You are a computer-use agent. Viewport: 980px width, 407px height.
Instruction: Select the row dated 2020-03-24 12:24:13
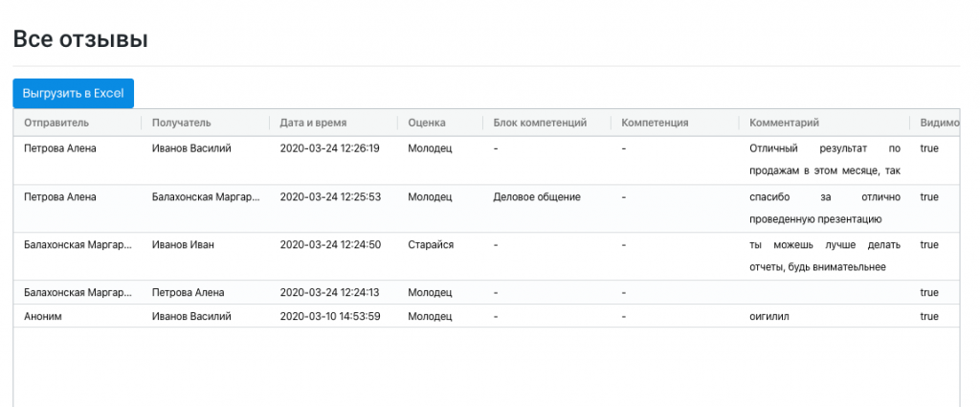click(486, 293)
